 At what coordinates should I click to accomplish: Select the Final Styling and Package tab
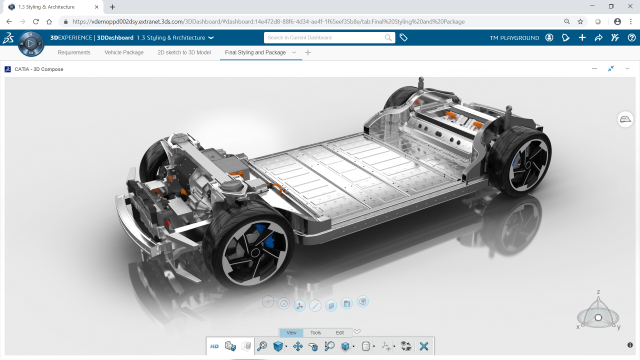coord(255,52)
